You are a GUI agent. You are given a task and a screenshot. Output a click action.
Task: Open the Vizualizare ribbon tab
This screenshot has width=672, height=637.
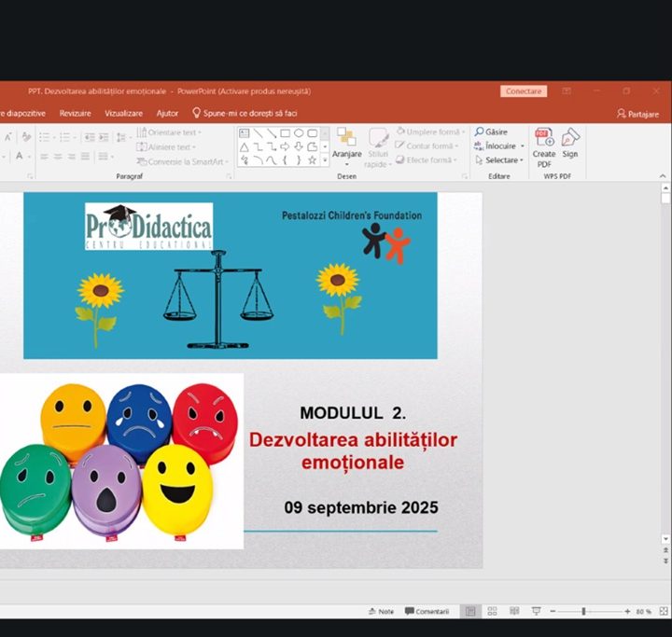coord(123,113)
